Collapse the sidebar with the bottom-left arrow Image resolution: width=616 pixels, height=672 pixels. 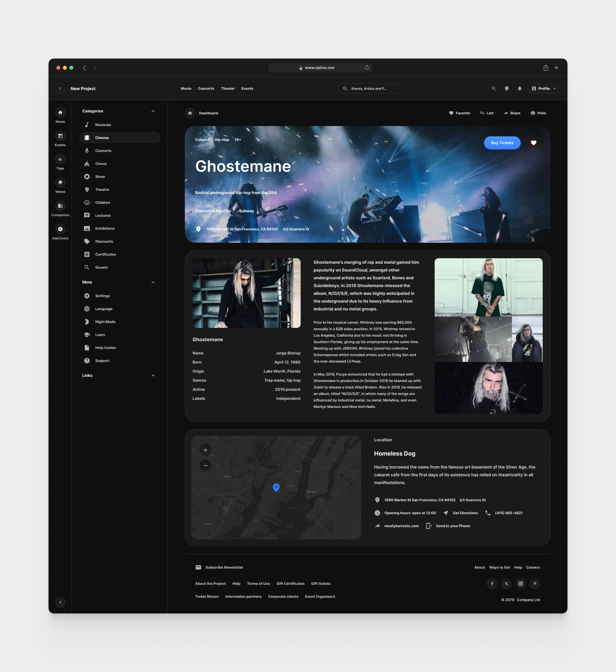[x=60, y=602]
